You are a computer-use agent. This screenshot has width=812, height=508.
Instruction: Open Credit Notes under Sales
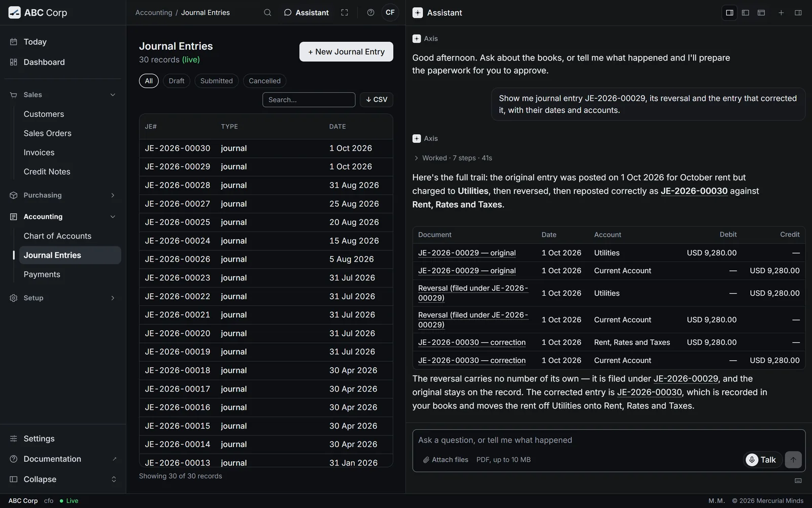click(70, 172)
